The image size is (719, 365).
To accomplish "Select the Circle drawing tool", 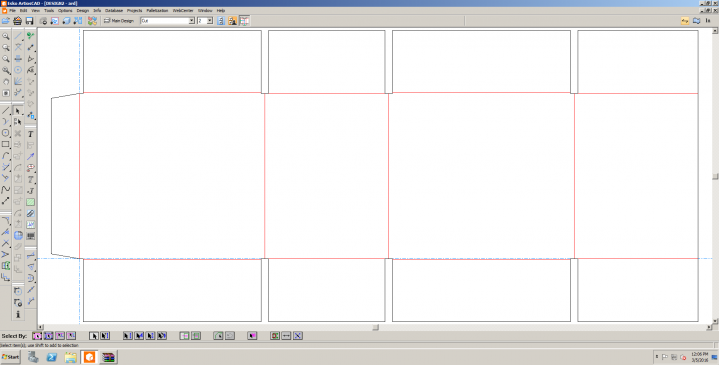I will tap(6, 133).
